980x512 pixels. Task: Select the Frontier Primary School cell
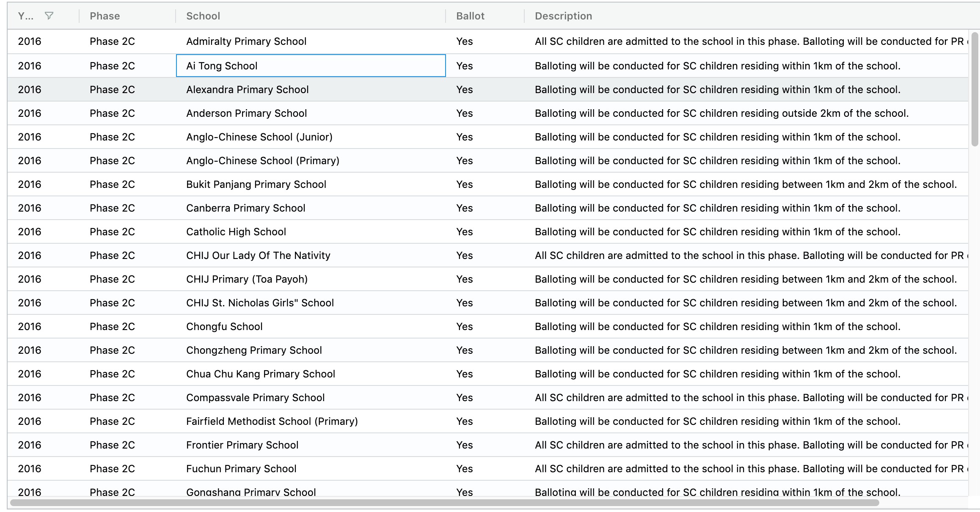pos(242,445)
